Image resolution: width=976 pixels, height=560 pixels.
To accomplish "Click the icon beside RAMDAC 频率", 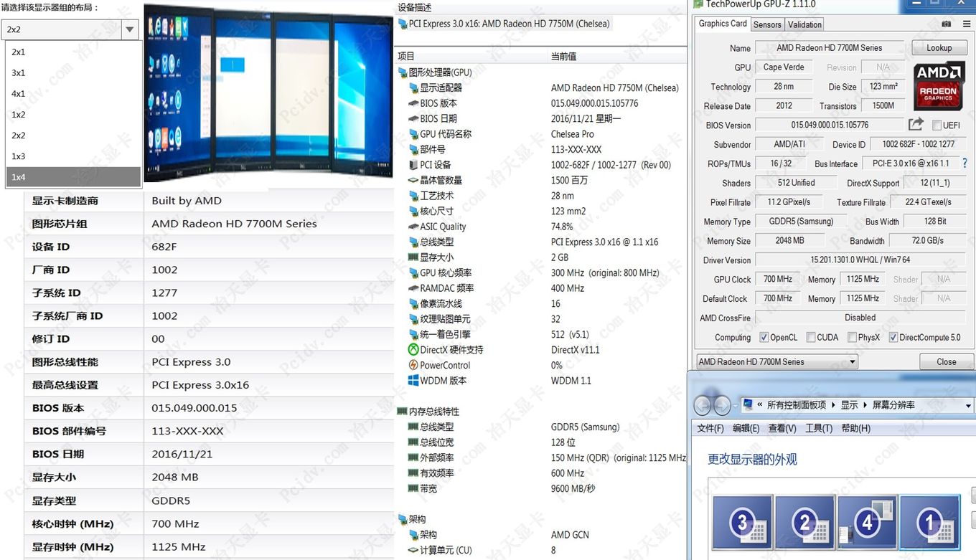I will coord(413,288).
